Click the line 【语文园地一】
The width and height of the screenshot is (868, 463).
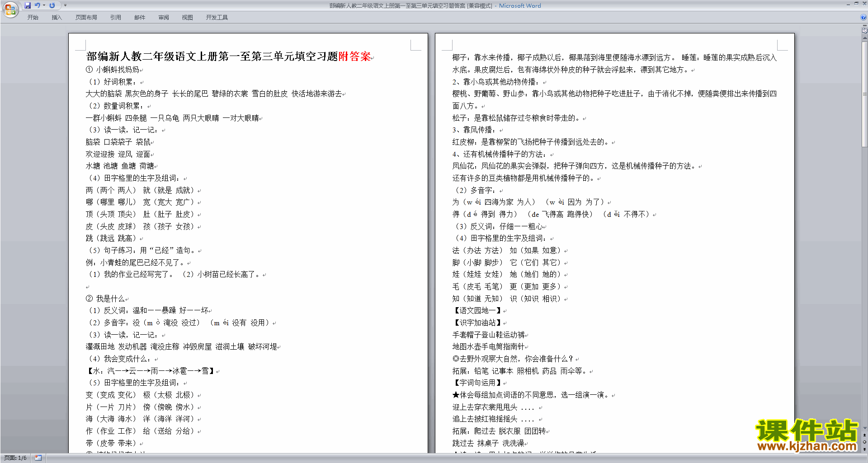pos(477,311)
